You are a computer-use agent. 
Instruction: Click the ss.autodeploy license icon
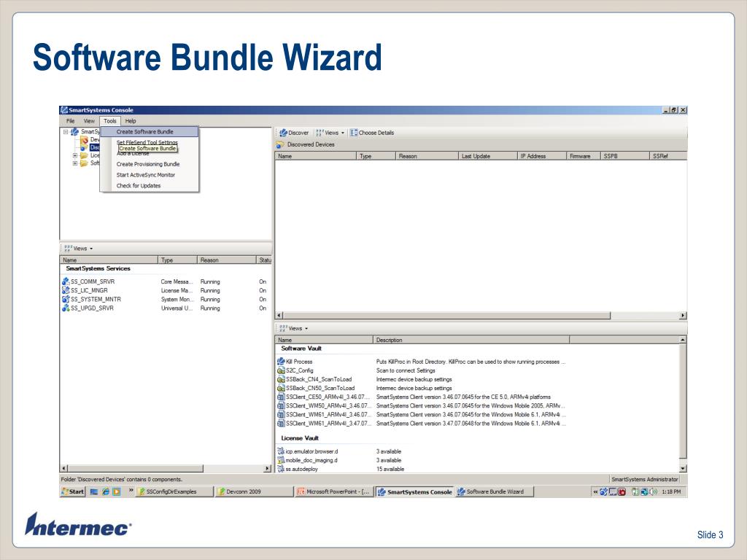pyautogui.click(x=281, y=469)
